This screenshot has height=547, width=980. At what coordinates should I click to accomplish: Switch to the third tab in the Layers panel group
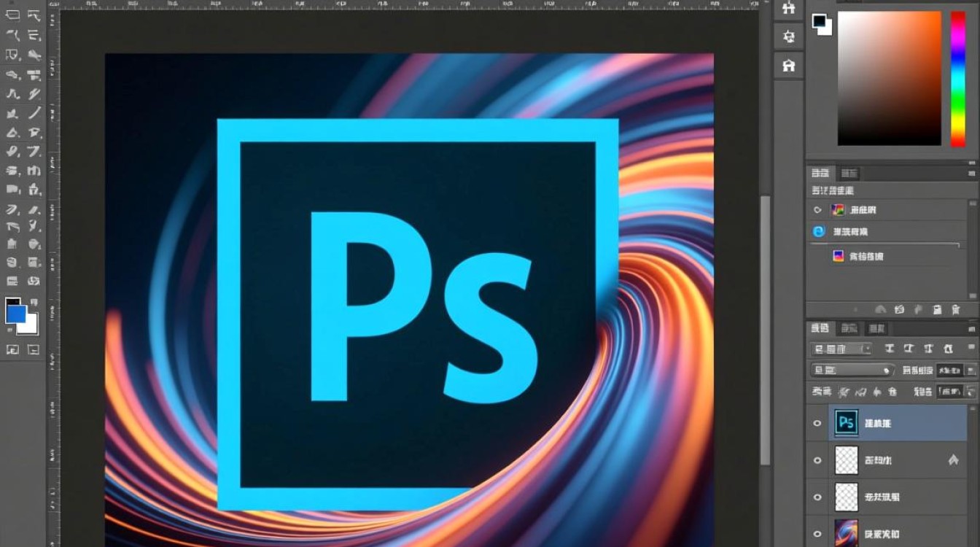(x=877, y=329)
